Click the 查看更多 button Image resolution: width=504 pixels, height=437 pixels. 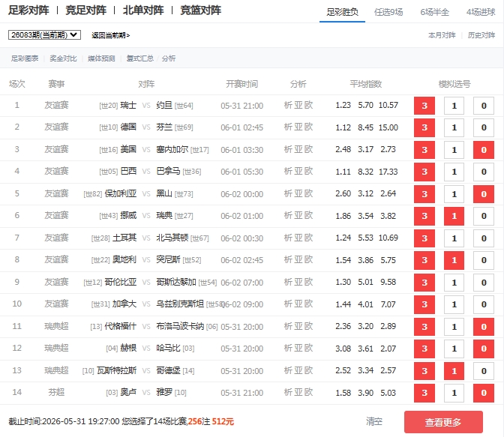(443, 422)
